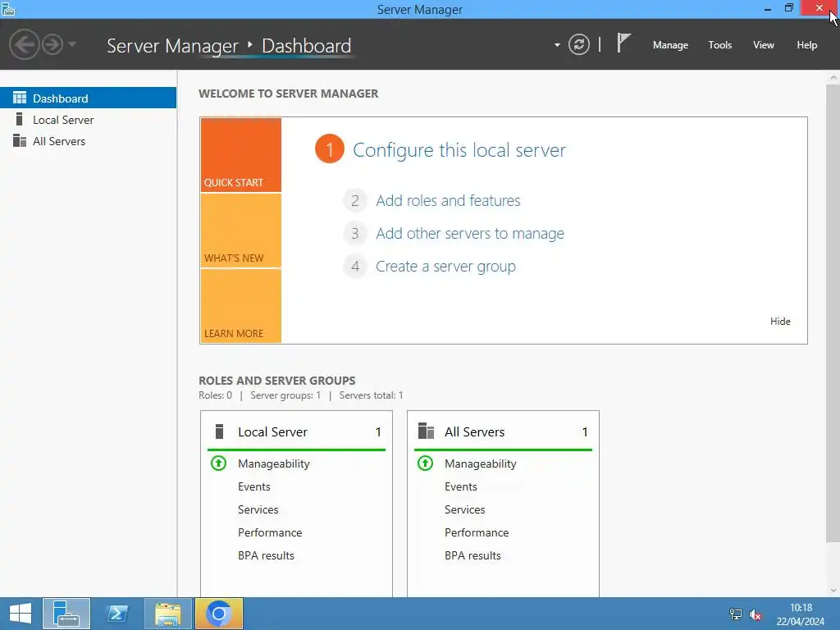This screenshot has width=840, height=630.
Task: Click the vertical scrollbar down arrow
Action: (x=833, y=591)
